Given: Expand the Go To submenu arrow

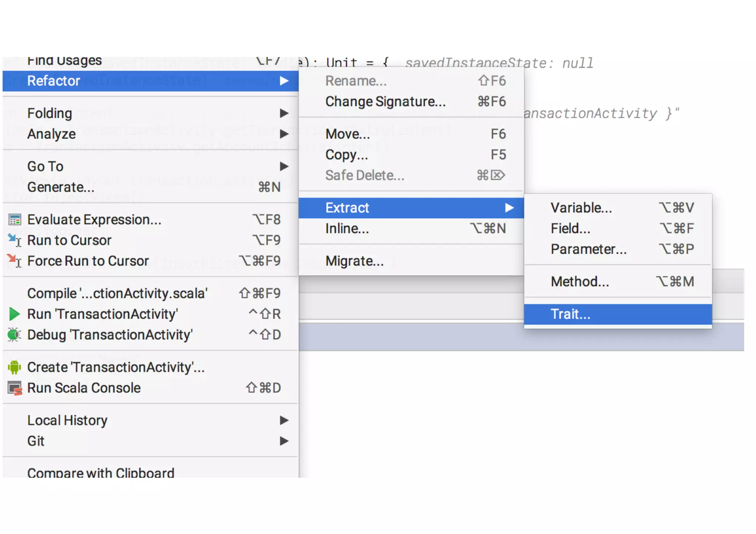Looking at the screenshot, I should [283, 166].
